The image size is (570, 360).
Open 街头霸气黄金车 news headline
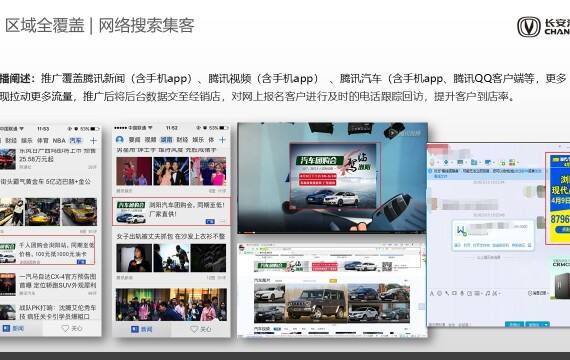coord(45,181)
